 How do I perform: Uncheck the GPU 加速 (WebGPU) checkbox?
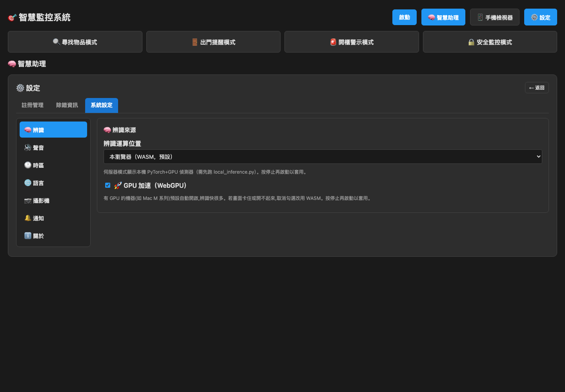coord(108,185)
